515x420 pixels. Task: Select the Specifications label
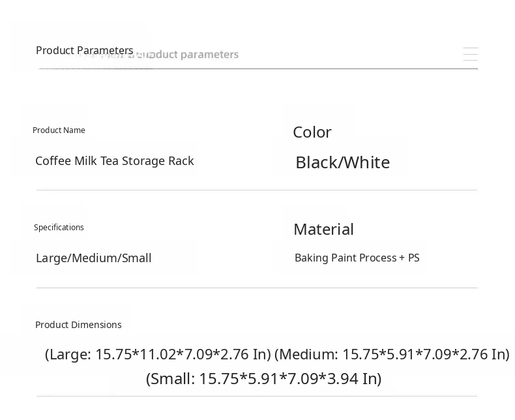59,228
